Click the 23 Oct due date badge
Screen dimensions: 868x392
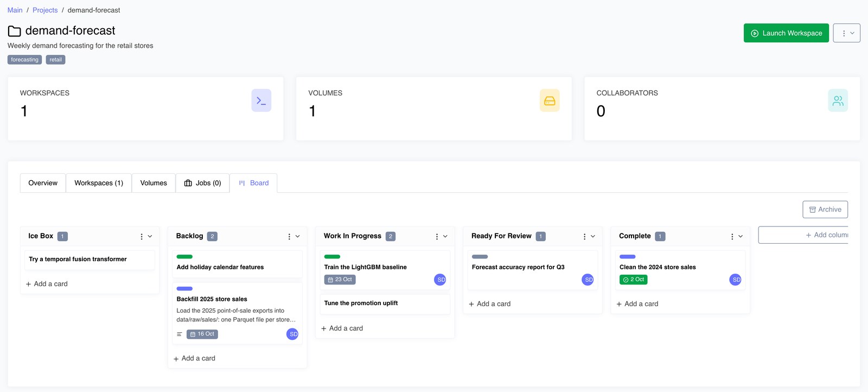point(340,280)
